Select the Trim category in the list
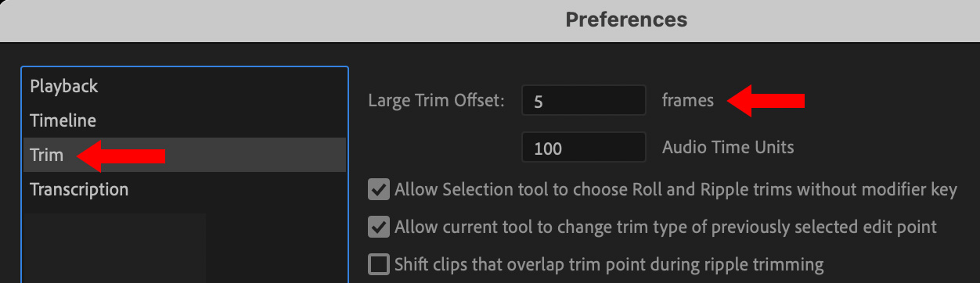This screenshot has height=283, width=980. 185,155
